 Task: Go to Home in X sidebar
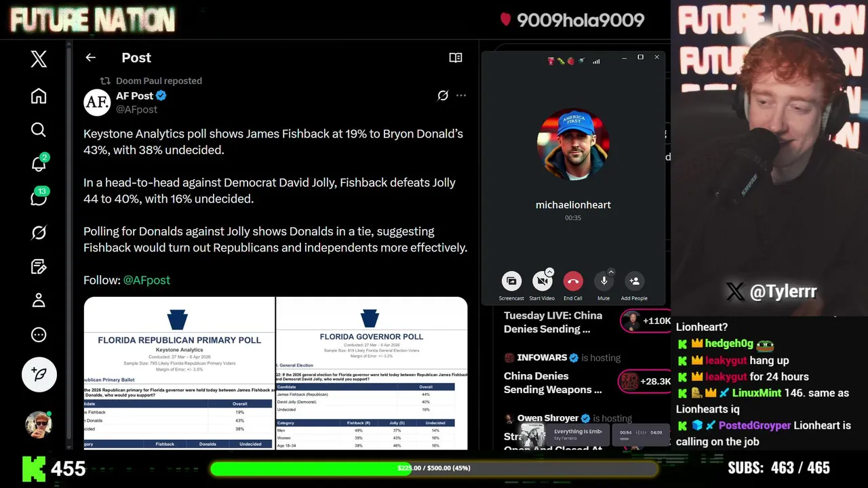(39, 96)
